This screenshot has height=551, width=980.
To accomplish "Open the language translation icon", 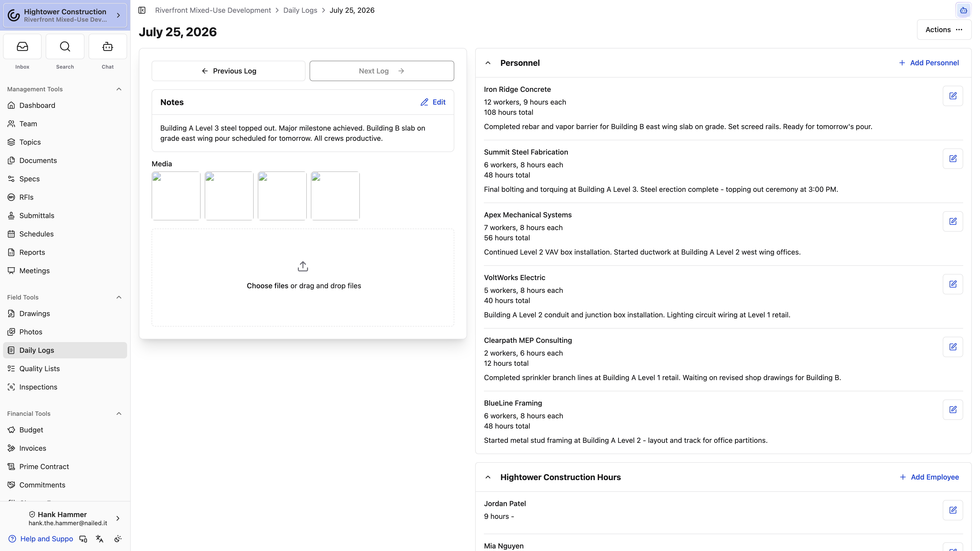I will pyautogui.click(x=100, y=539).
